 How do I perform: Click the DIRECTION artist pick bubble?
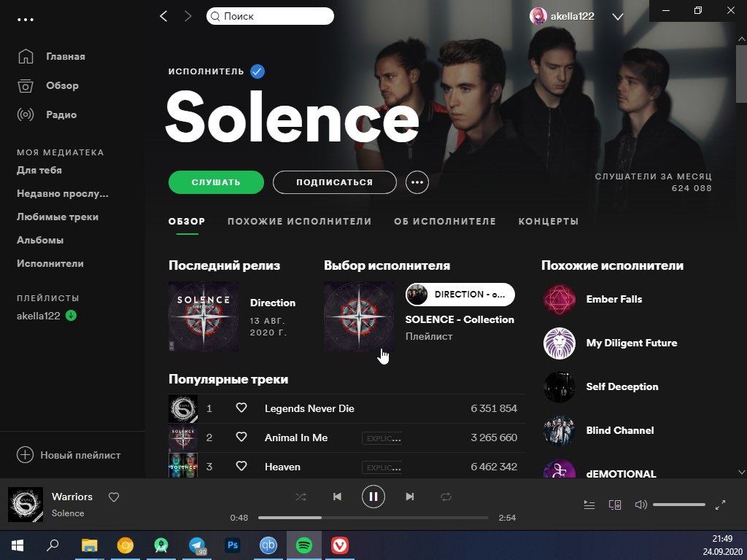(460, 295)
